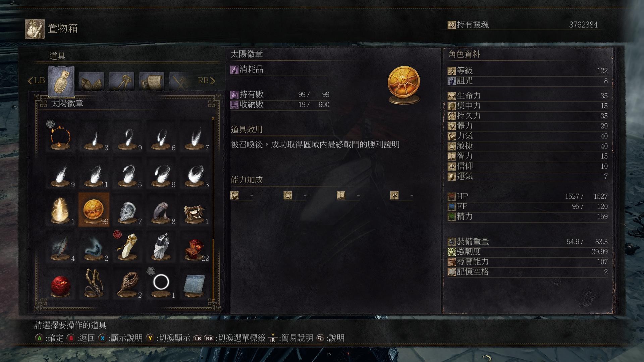Go to previous tab with LB arrow
This screenshot has height=362, width=644.
[x=36, y=80]
